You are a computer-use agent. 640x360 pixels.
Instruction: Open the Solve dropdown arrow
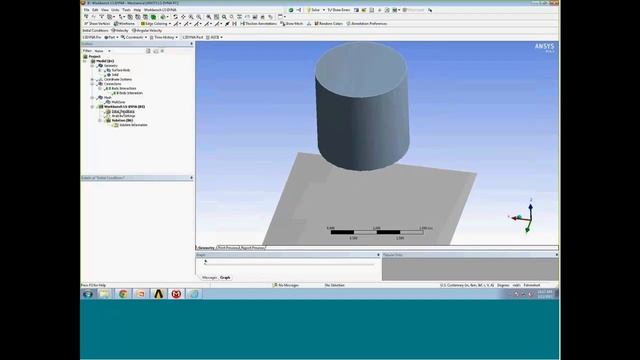click(324, 10)
